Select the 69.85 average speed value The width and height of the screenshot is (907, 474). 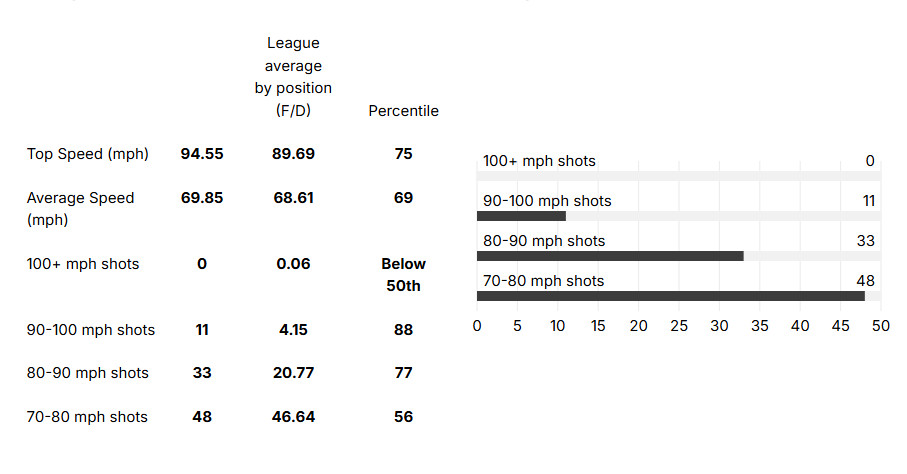(202, 198)
